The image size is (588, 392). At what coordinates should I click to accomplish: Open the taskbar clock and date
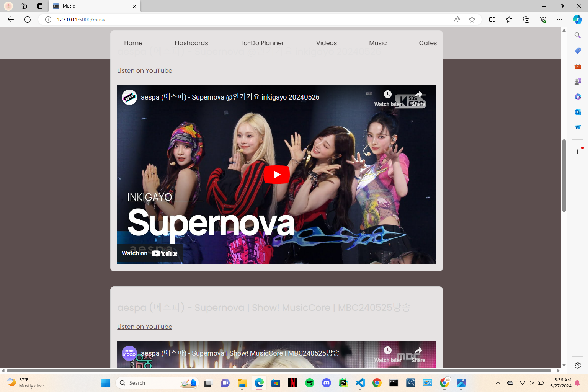coord(561,383)
